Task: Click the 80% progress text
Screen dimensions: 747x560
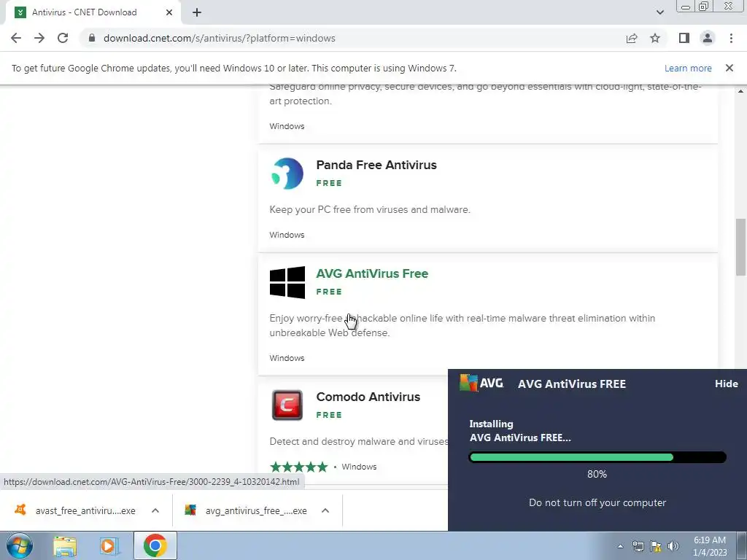Action: [597, 474]
